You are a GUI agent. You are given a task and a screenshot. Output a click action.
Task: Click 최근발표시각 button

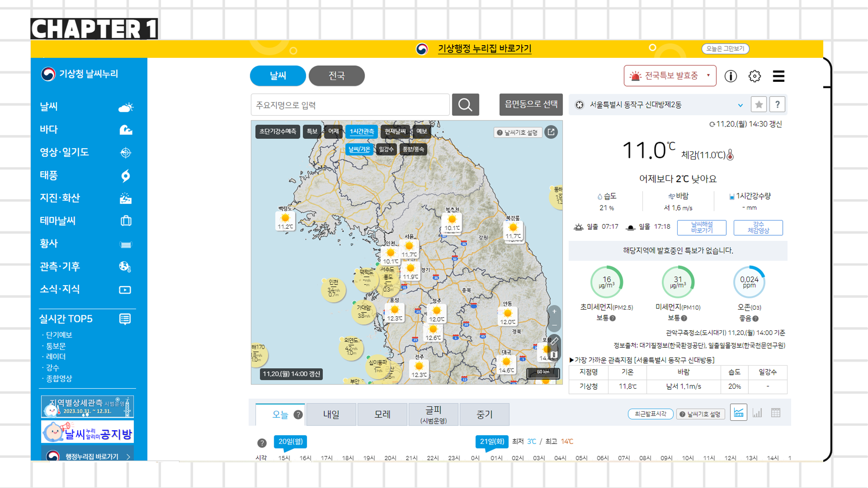point(650,414)
